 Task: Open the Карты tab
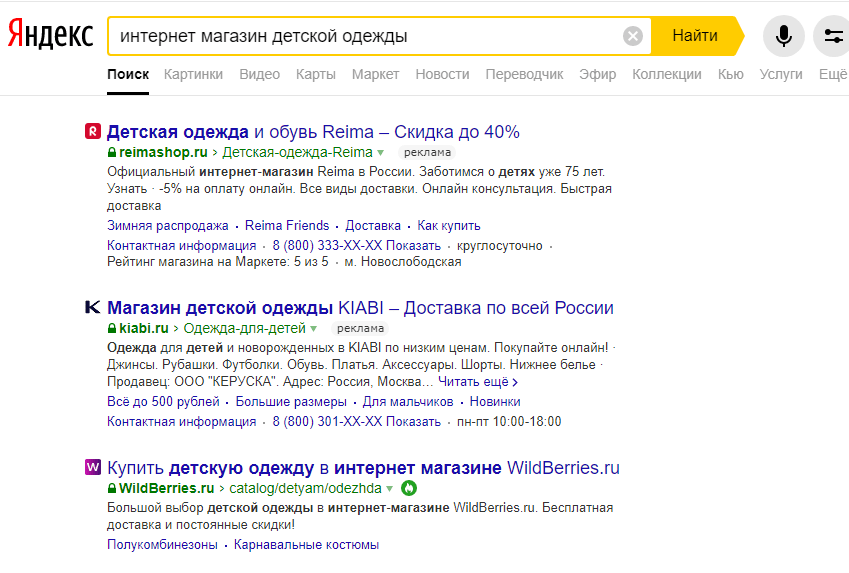[x=316, y=74]
